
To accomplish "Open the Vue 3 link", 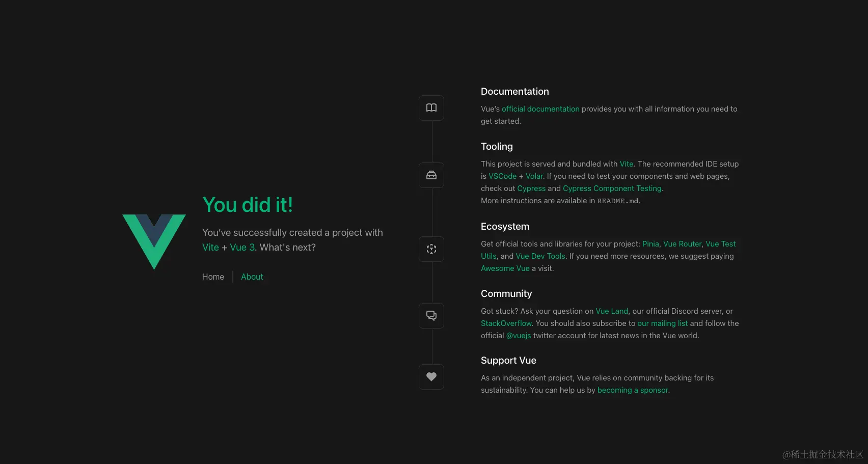I will coord(242,248).
